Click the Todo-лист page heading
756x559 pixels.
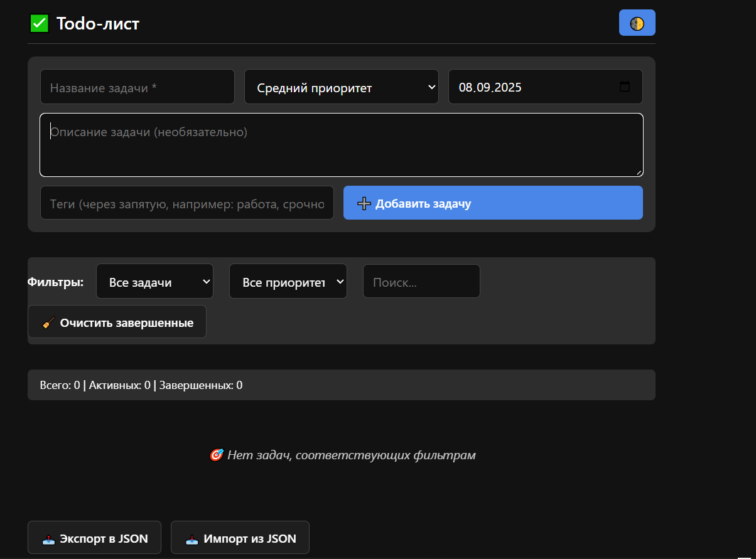coord(98,24)
